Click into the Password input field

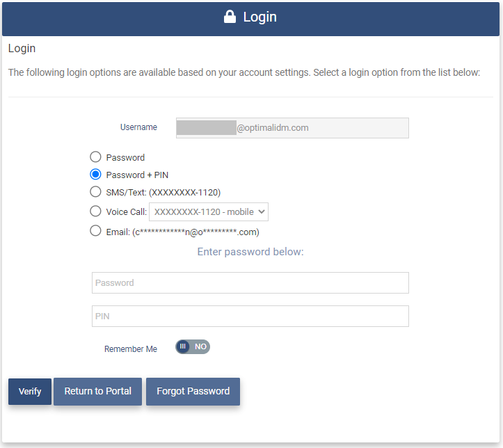click(250, 283)
